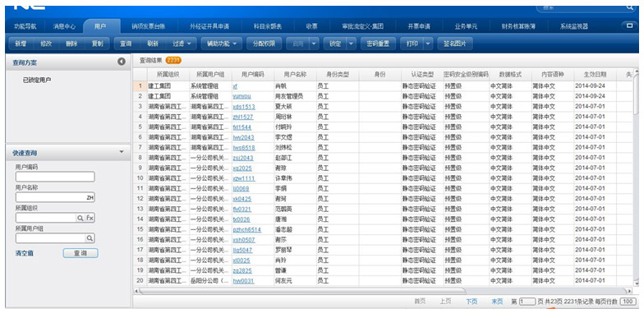Open the arrow next to 打印

coord(428,44)
